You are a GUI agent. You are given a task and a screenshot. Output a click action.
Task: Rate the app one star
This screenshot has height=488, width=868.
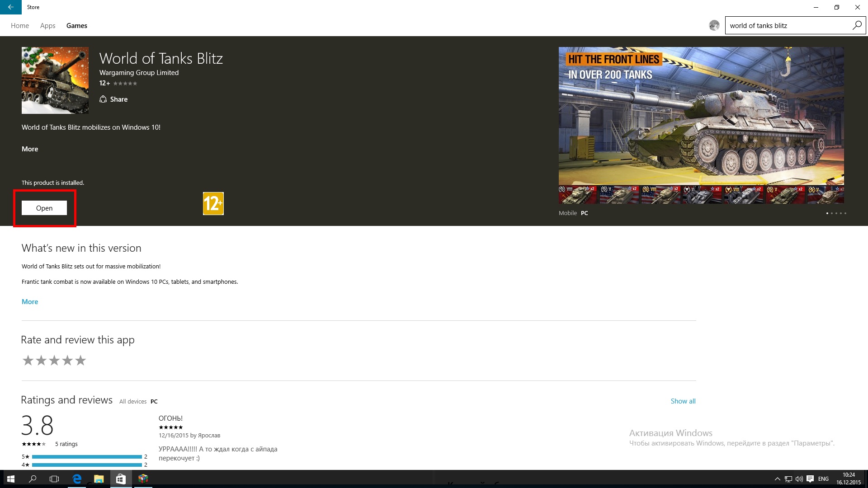click(x=28, y=361)
